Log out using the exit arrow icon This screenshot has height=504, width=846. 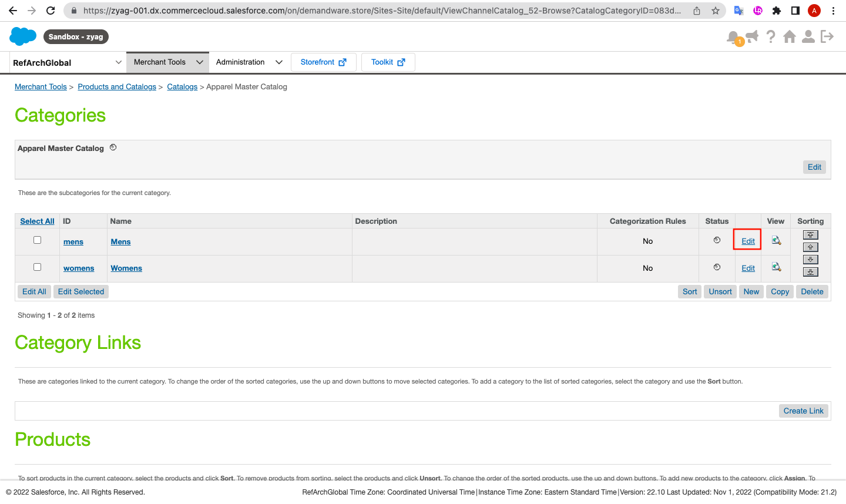pyautogui.click(x=827, y=37)
